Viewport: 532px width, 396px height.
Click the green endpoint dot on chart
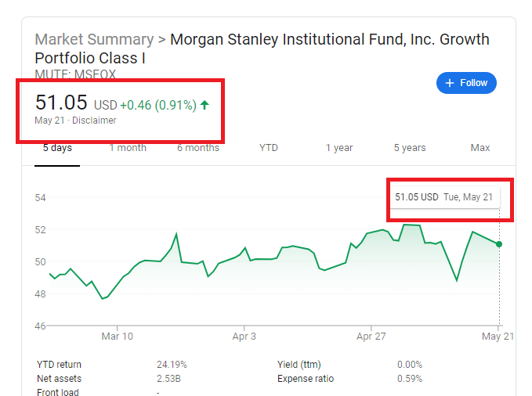click(x=499, y=244)
